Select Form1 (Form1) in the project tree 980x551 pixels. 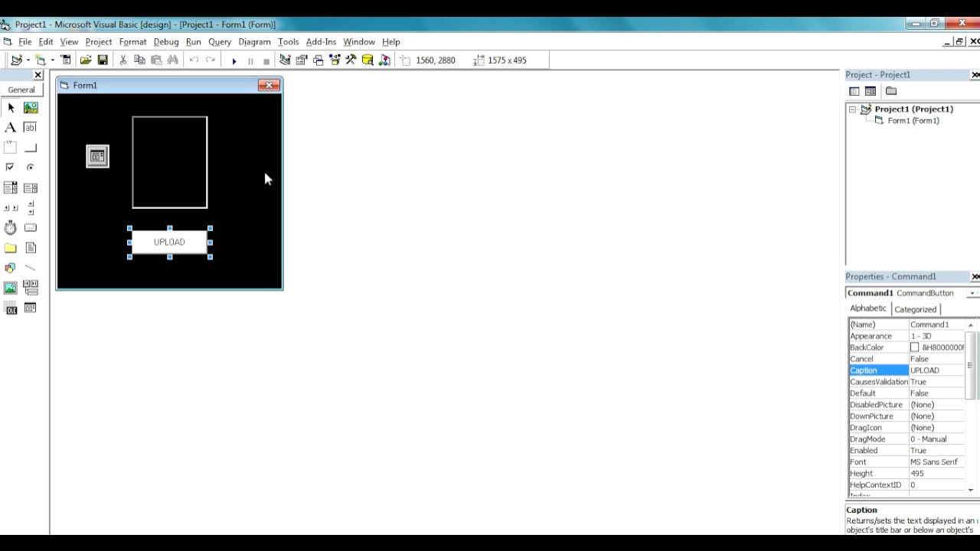click(x=913, y=121)
